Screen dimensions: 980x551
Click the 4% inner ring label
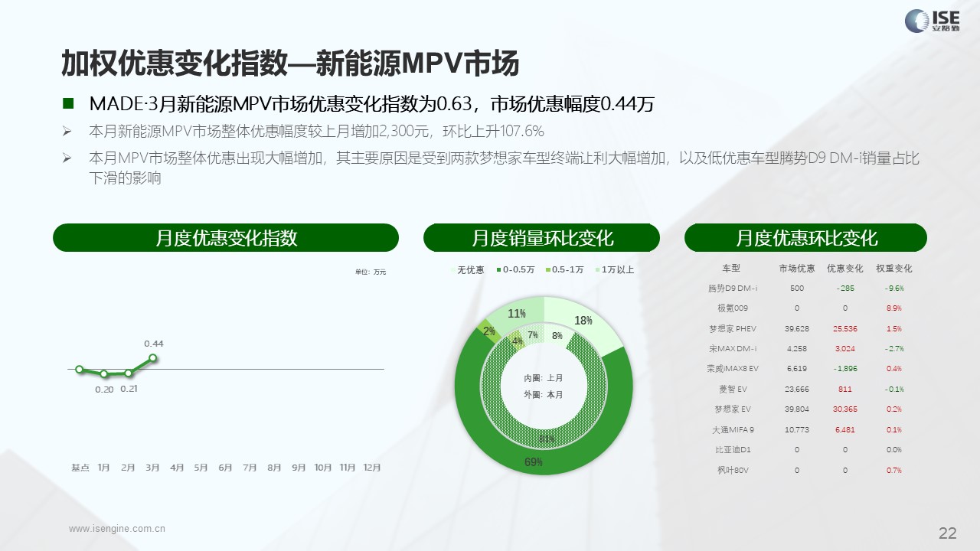pos(518,341)
